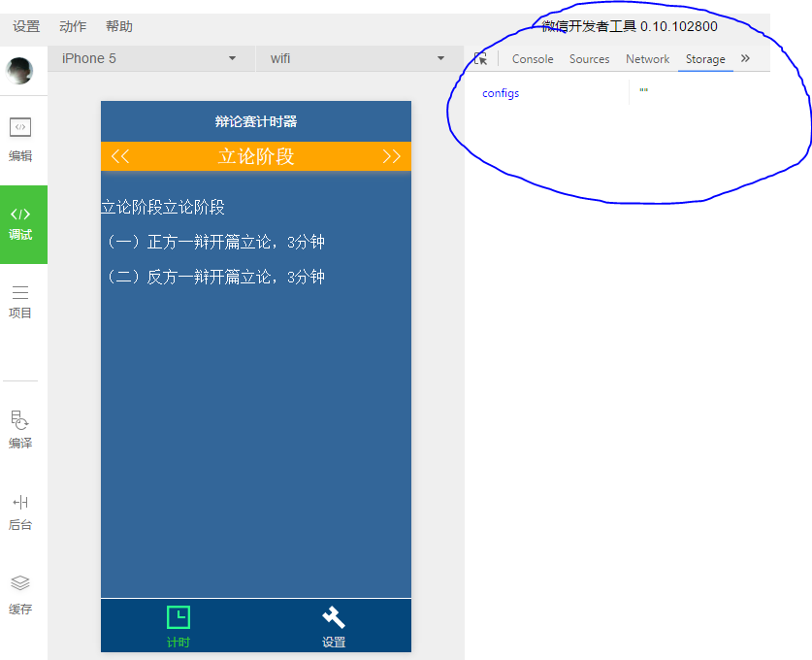Click the 后台 background icon
This screenshot has height=660, width=812.
point(20,511)
